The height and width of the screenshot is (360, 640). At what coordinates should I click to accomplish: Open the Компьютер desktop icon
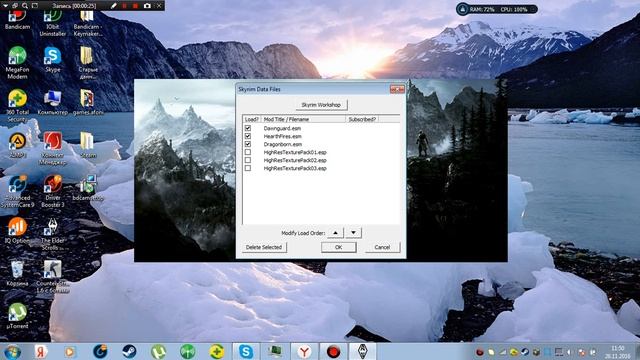[x=53, y=102]
